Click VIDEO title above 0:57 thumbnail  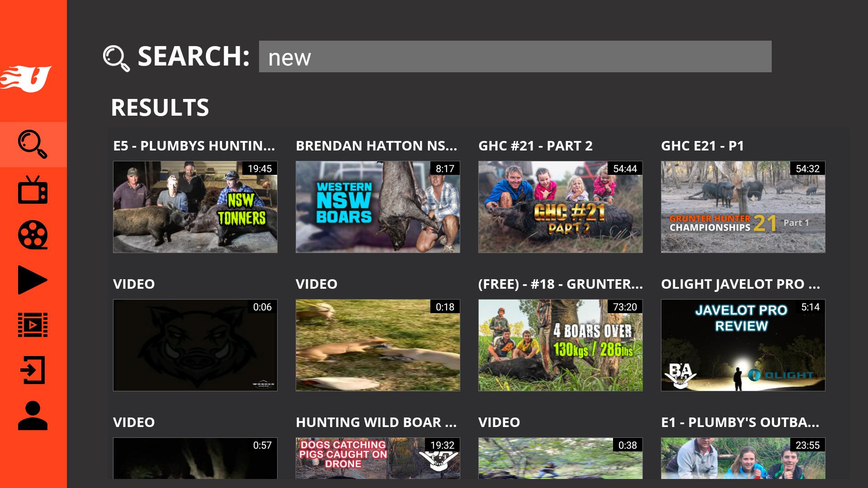click(x=134, y=422)
